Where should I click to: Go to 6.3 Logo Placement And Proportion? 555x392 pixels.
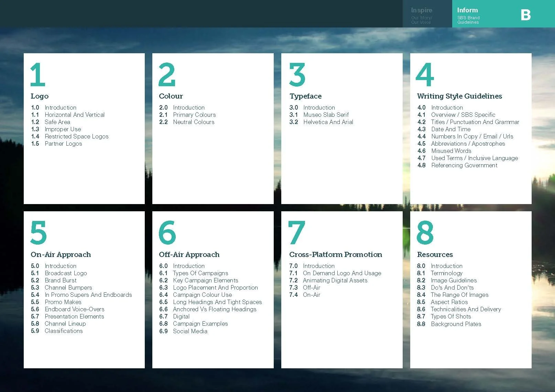tap(208, 288)
